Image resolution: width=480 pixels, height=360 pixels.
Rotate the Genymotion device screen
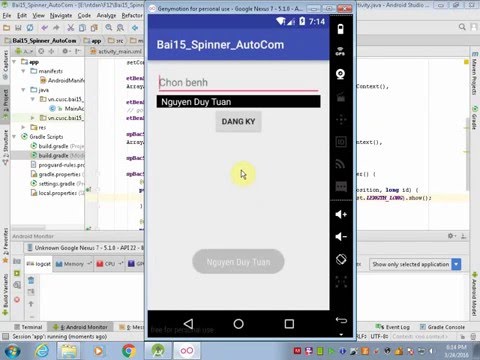341,259
